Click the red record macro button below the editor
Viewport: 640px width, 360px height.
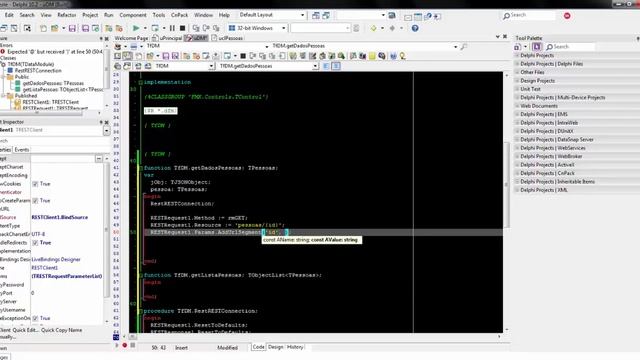click(x=124, y=345)
